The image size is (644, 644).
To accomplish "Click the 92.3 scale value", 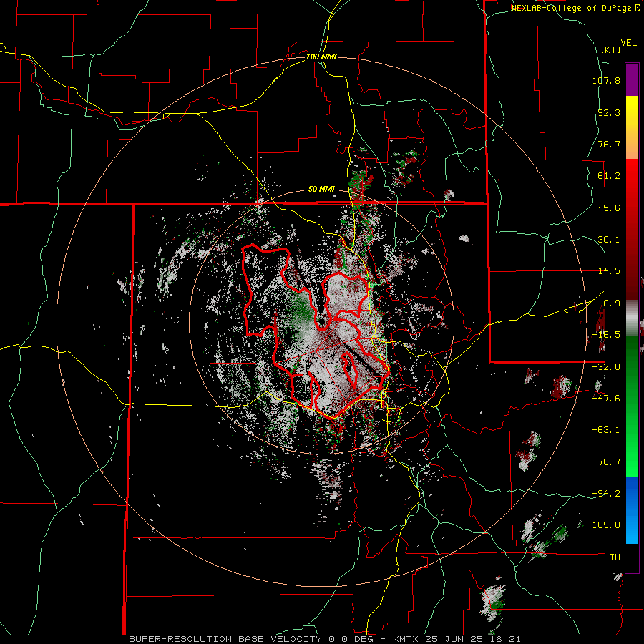I will tap(609, 112).
